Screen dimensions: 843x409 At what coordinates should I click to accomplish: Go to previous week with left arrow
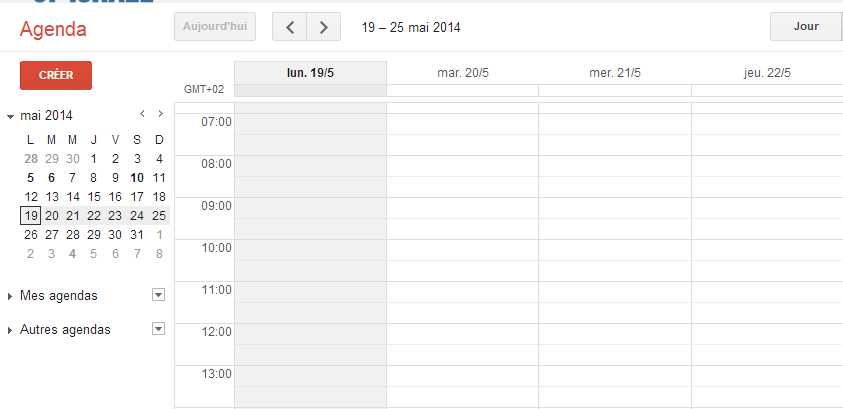click(289, 27)
